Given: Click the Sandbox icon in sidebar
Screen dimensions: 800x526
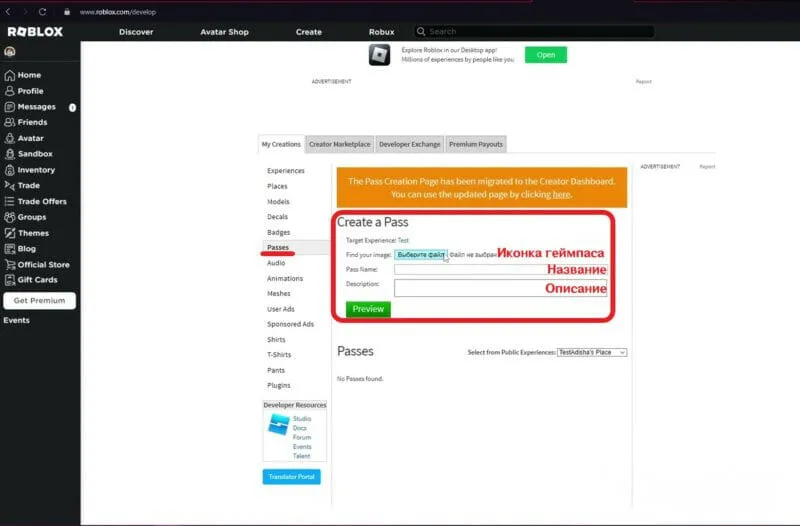Looking at the screenshot, I should point(10,154).
